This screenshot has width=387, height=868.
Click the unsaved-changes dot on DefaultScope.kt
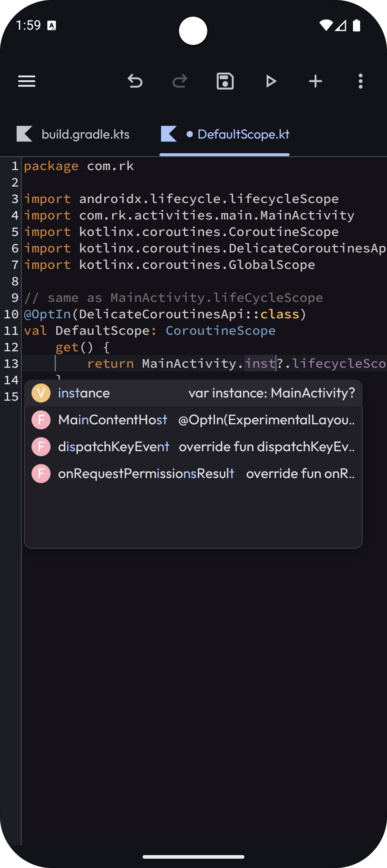pyautogui.click(x=190, y=134)
